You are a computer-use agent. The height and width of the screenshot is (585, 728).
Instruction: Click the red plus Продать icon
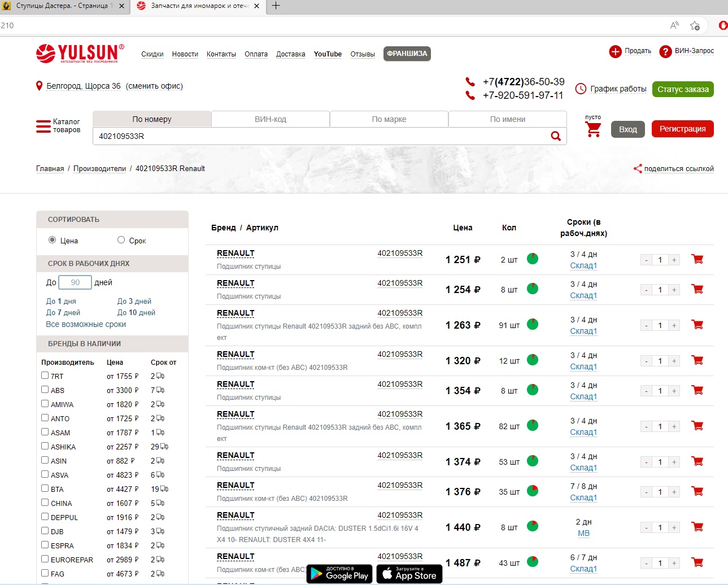click(x=615, y=51)
